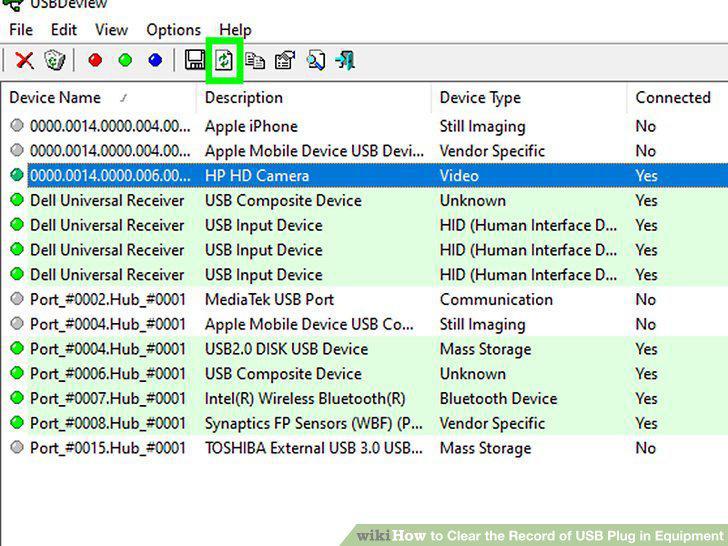This screenshot has height=546, width=728.
Task: Click Still Imaging in the Apple iPhone row
Action: [x=482, y=126]
